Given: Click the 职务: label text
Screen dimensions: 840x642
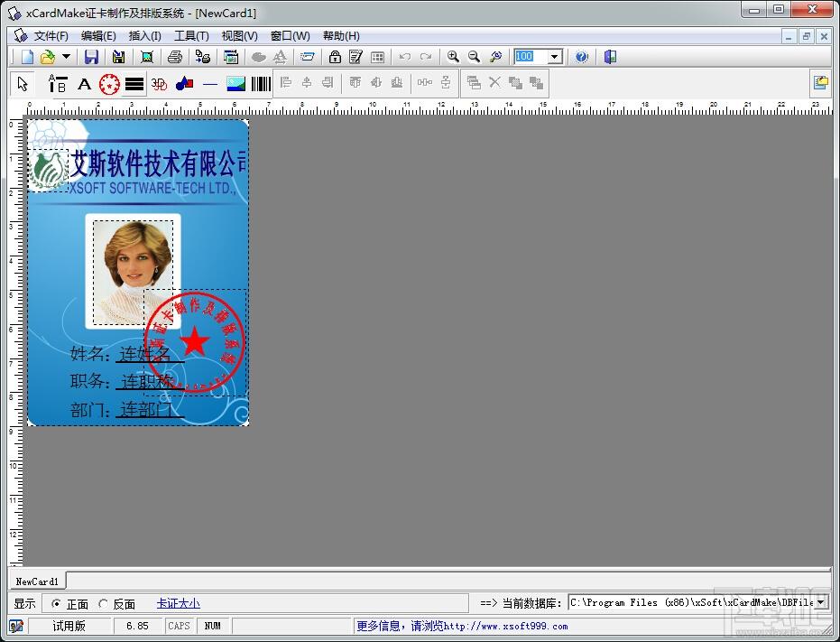Looking at the screenshot, I should tap(90, 381).
